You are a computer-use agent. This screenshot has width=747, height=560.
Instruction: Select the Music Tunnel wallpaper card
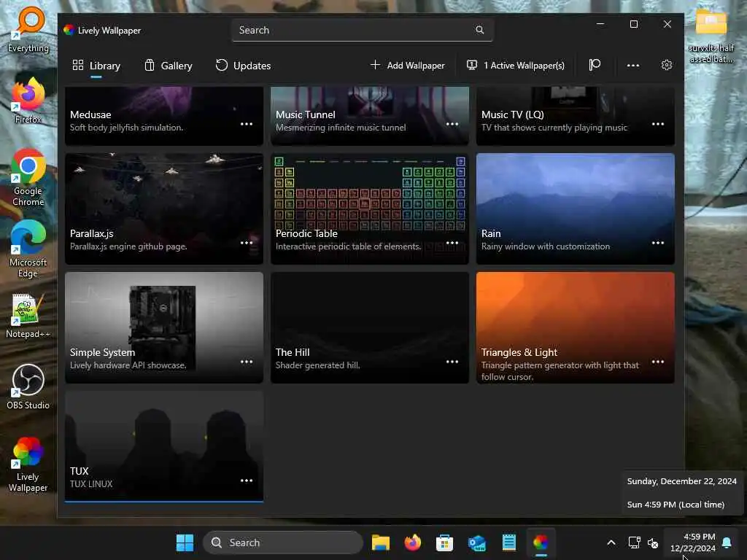tap(370, 116)
